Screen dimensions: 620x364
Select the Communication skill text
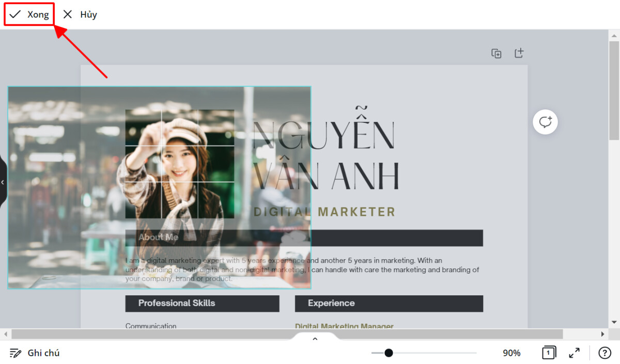tap(151, 326)
